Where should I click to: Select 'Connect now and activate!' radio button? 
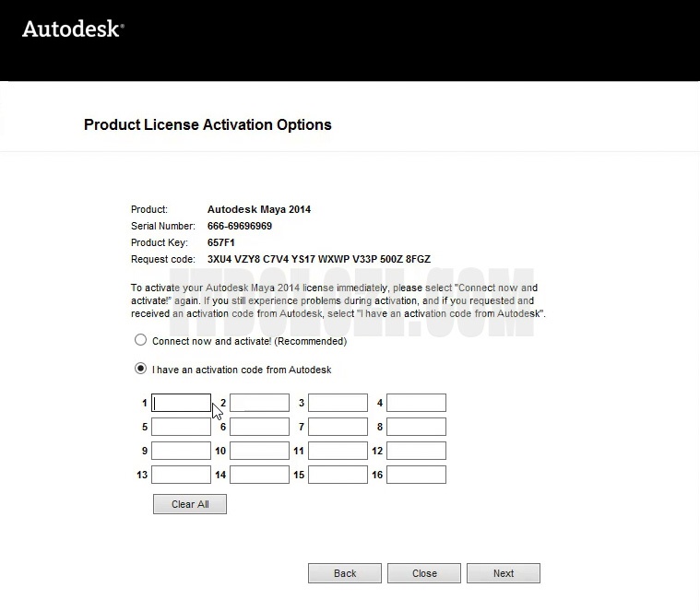click(140, 340)
